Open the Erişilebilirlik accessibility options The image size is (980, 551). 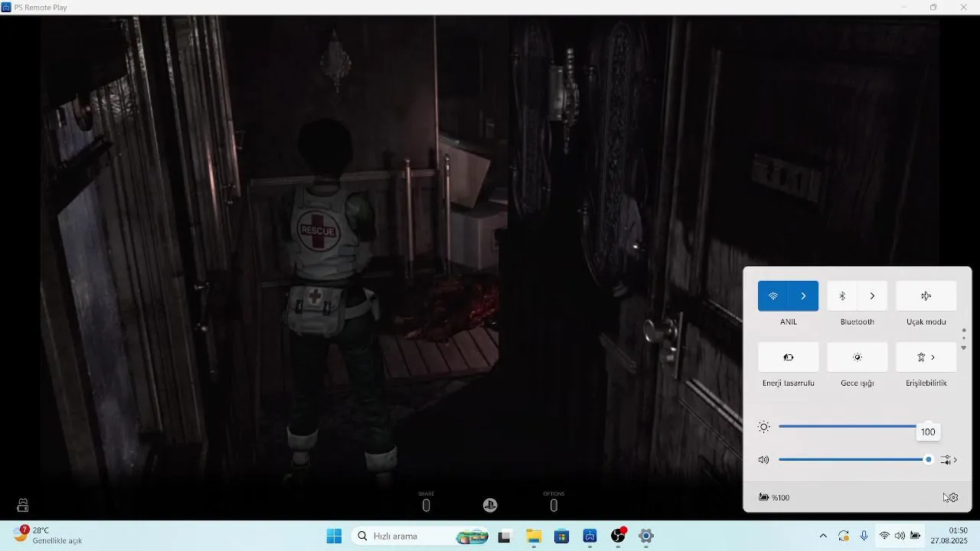926,357
